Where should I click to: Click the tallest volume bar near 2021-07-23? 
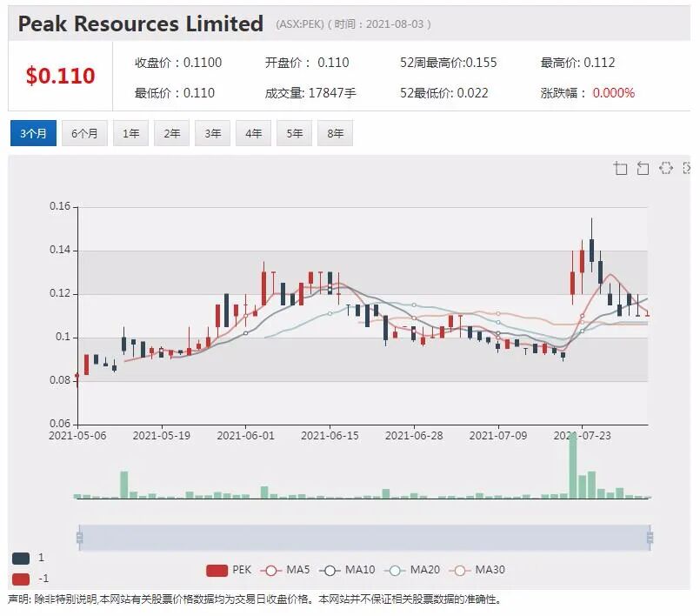(x=573, y=465)
